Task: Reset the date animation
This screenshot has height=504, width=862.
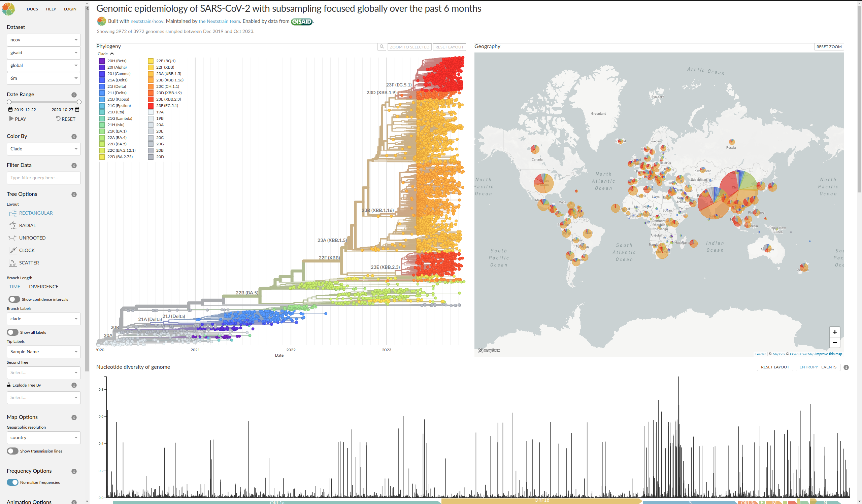Action: click(x=66, y=119)
